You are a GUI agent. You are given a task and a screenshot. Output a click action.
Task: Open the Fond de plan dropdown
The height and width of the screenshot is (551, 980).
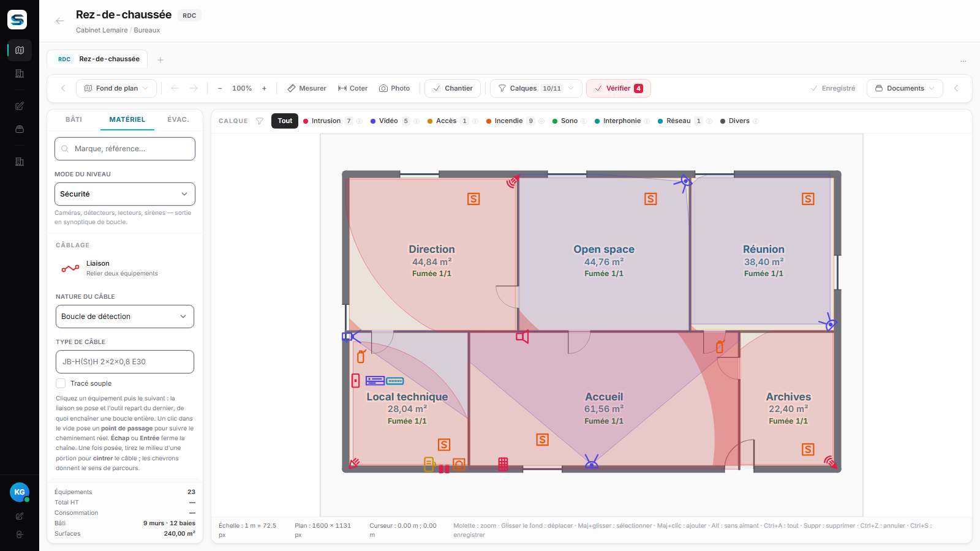[x=116, y=88]
